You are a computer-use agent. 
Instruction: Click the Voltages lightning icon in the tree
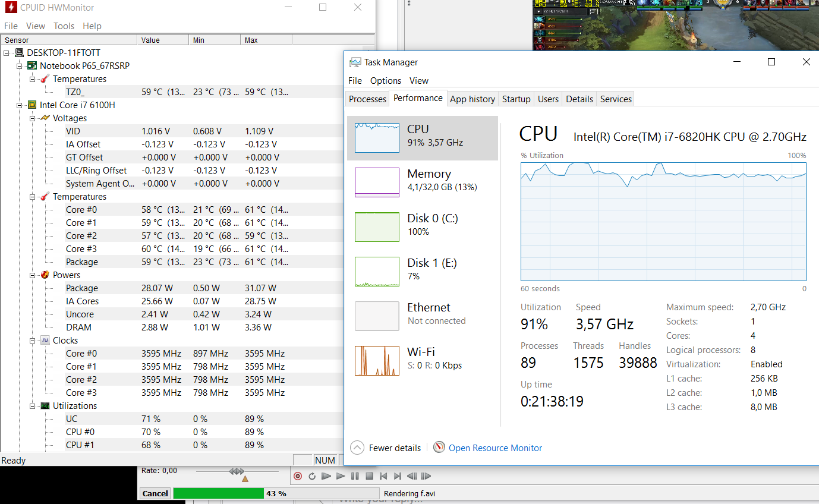[45, 118]
